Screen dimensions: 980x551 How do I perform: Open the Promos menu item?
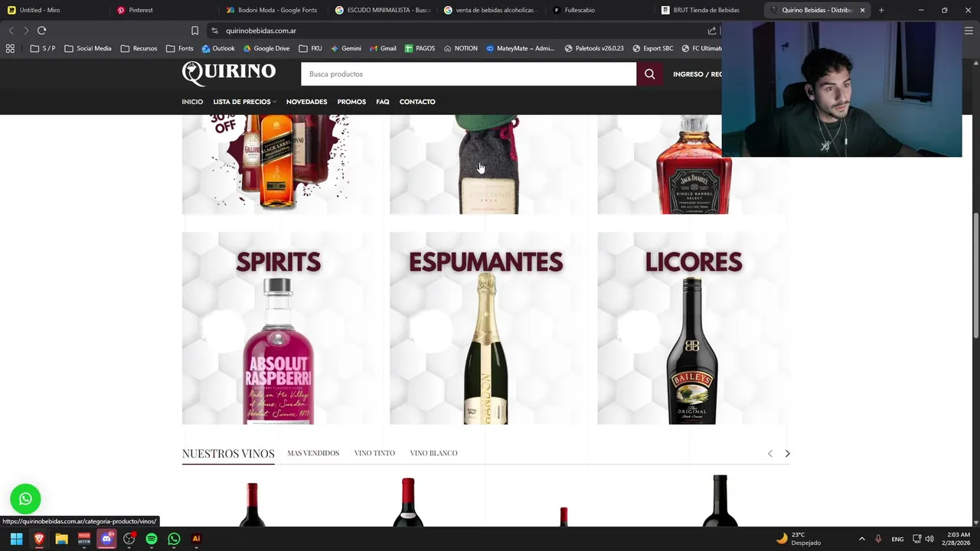tap(351, 102)
